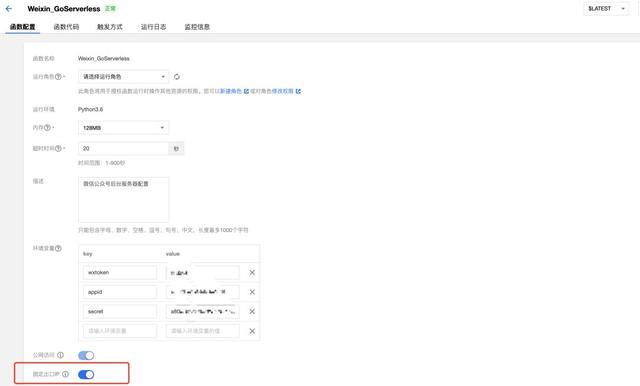Switch to the 运行日志 tab
The height and width of the screenshot is (386, 640).
pyautogui.click(x=153, y=27)
